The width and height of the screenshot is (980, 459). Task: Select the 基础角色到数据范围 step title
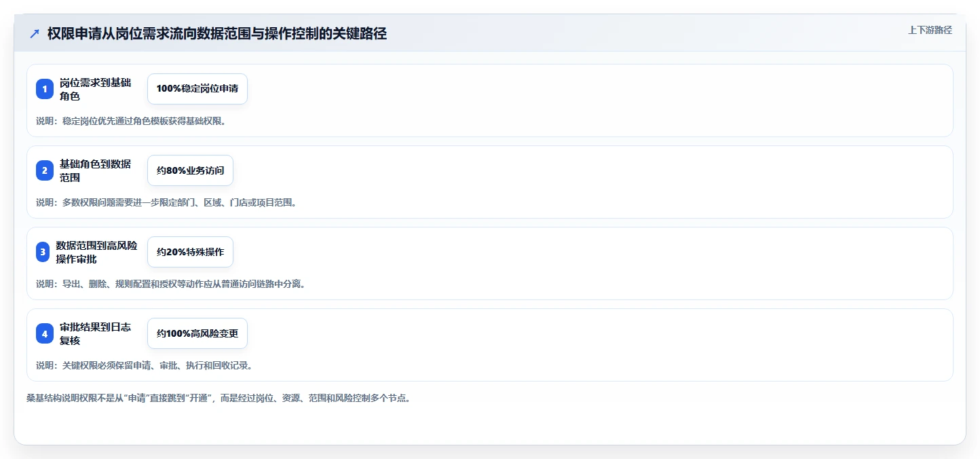coord(96,170)
